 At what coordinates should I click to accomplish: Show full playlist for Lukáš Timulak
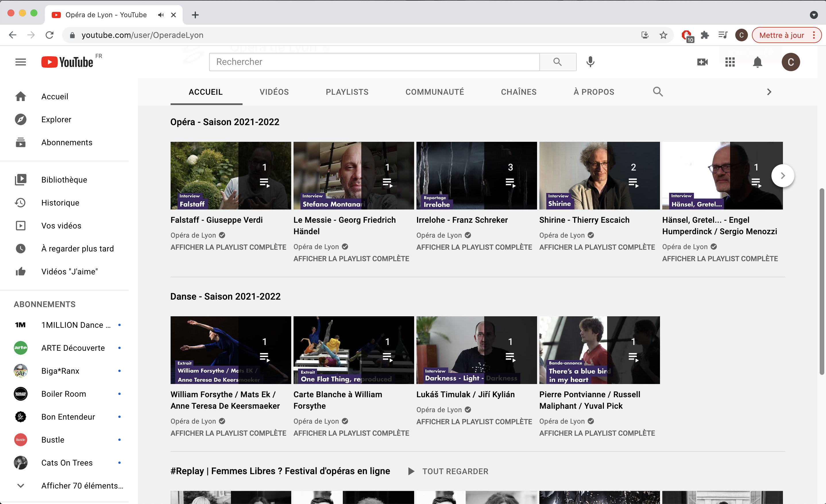[474, 422]
